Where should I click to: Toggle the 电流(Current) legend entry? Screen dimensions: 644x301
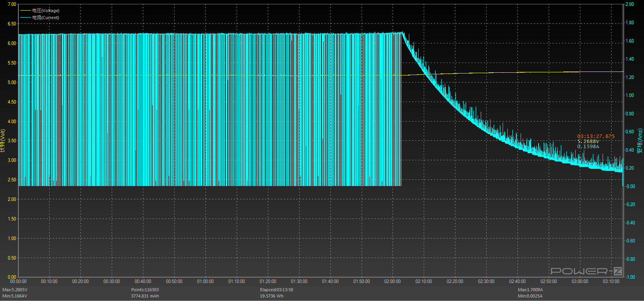(45, 18)
